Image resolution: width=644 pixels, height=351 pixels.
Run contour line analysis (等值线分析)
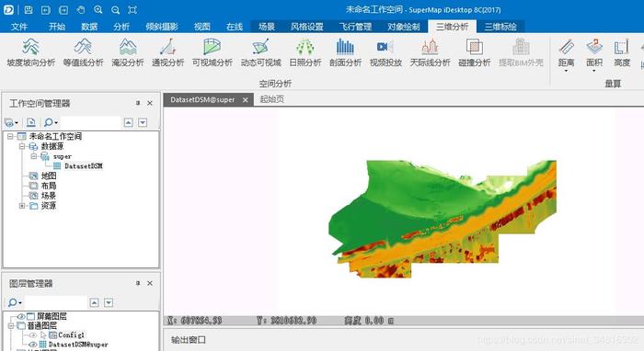coord(83,52)
